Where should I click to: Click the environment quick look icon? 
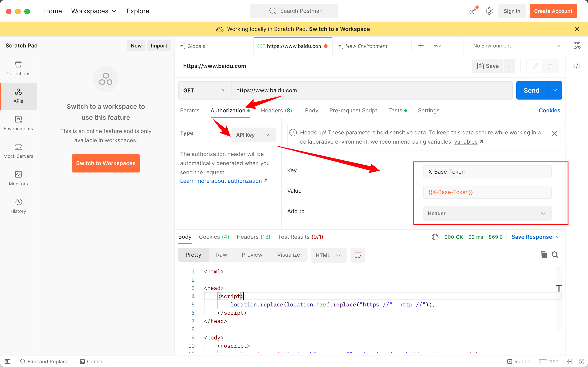pos(577,46)
